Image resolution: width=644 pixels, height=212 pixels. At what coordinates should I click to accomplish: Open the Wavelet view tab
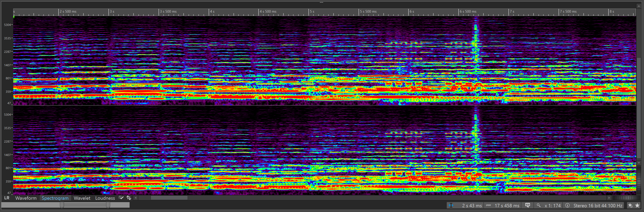[82, 198]
